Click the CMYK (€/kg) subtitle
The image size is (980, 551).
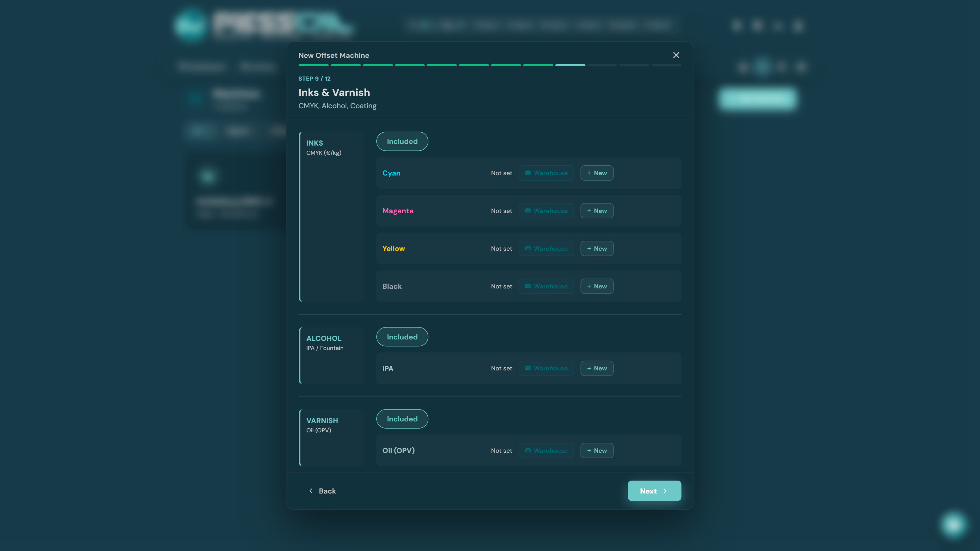324,153
